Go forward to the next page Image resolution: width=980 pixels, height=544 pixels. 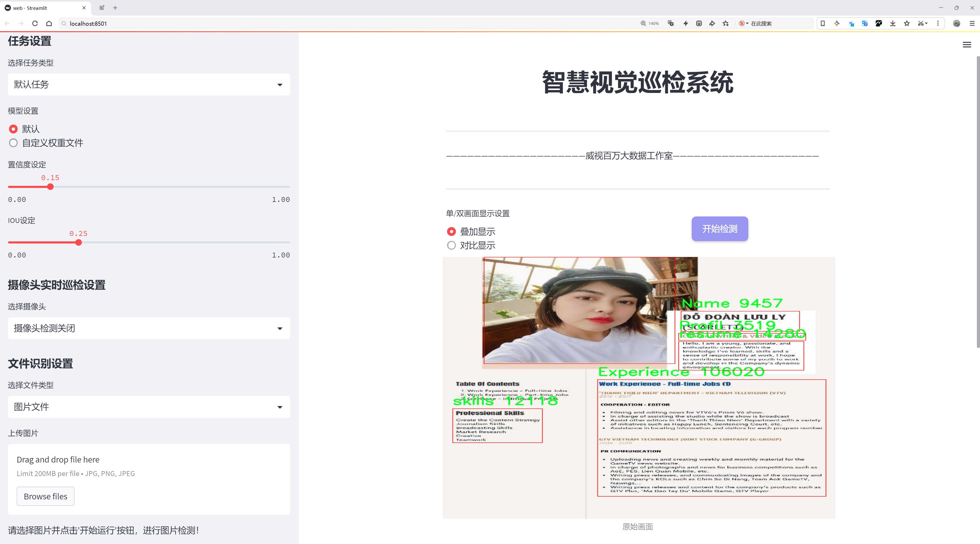tap(21, 24)
